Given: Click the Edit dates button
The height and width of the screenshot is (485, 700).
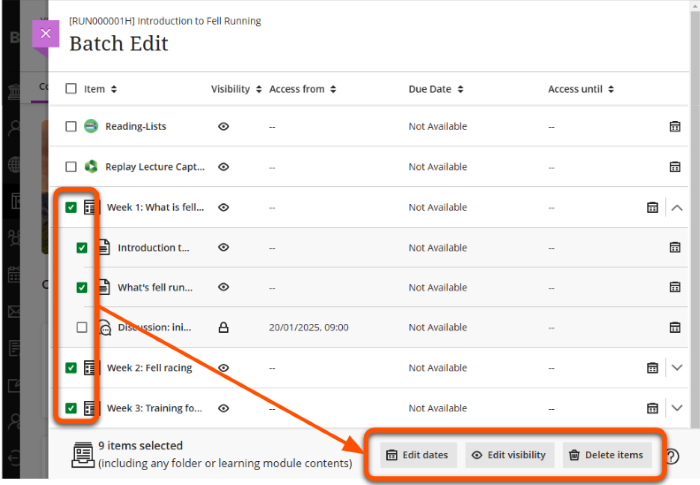Looking at the screenshot, I should coord(418,455).
